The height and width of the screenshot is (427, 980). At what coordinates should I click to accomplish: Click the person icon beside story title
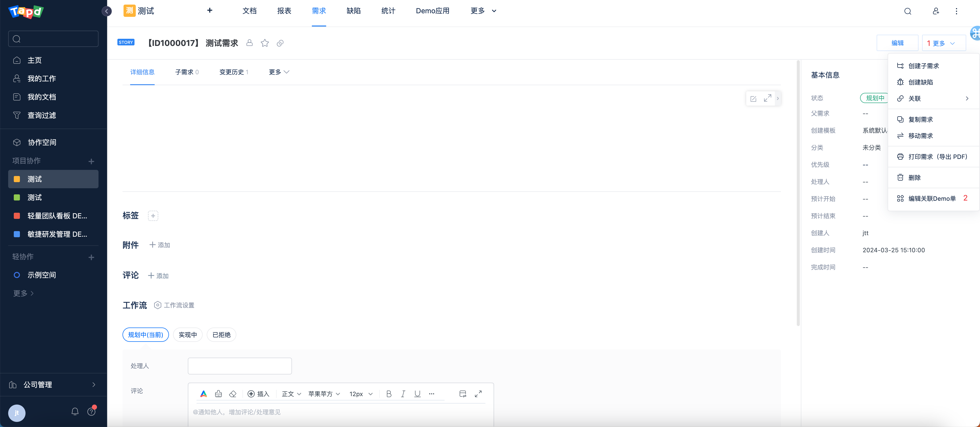250,43
